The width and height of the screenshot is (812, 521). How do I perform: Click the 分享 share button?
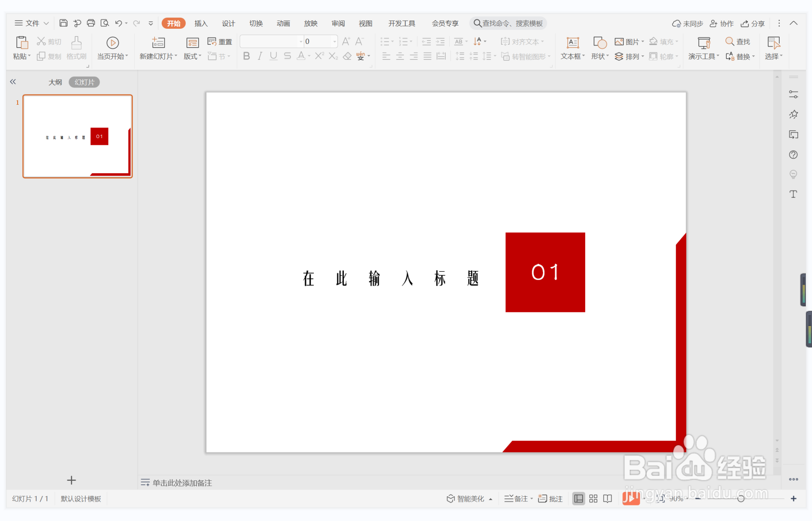pos(753,23)
